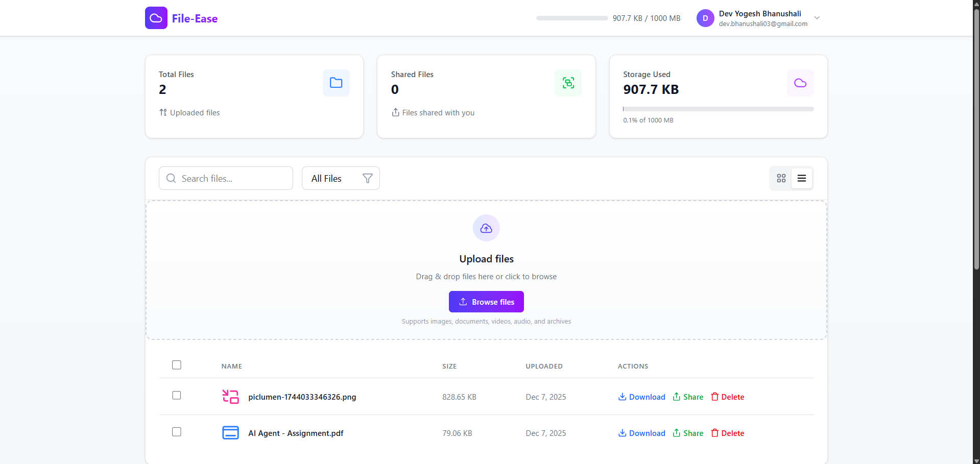
Task: Open the Uploaded files sort option
Action: 189,112
